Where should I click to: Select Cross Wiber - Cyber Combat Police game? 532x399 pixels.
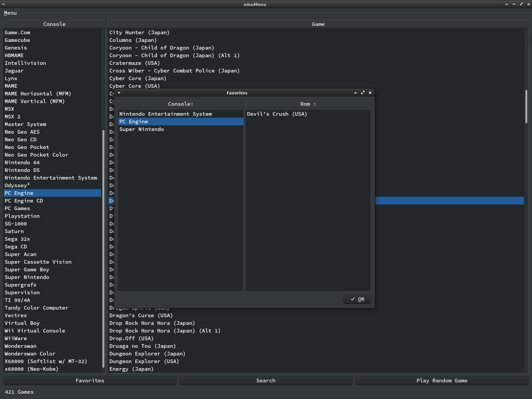(x=316, y=71)
